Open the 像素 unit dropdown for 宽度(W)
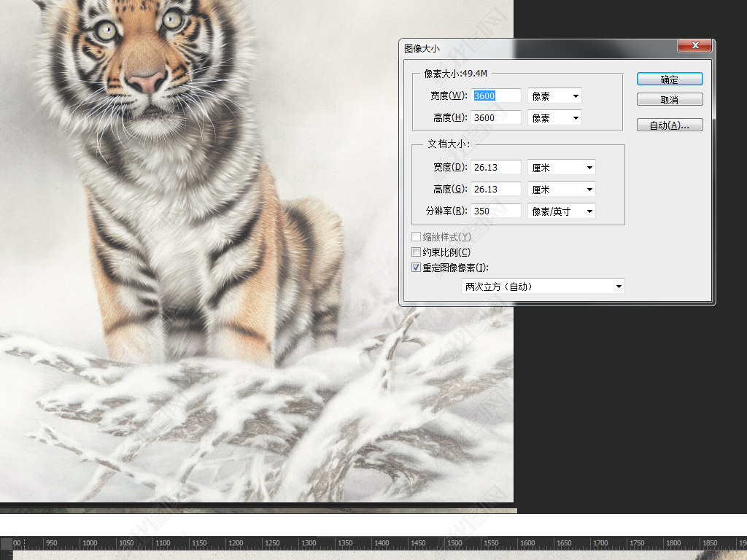The width and height of the screenshot is (747, 560). [554, 96]
